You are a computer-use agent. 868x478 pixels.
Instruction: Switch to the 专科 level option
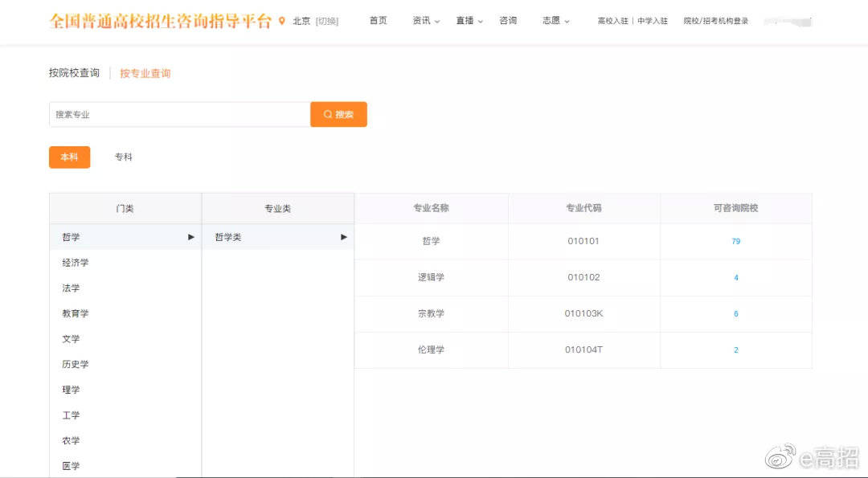coord(124,157)
